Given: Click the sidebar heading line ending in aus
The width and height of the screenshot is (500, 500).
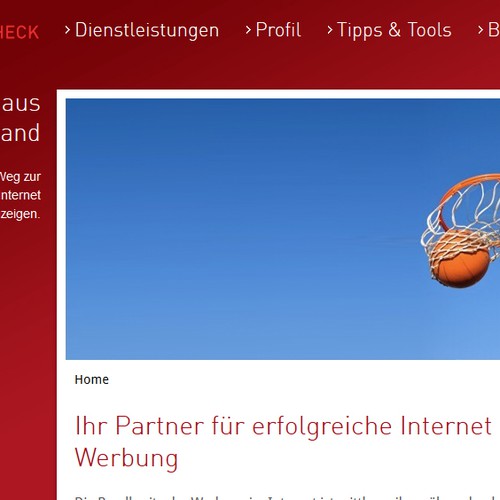Looking at the screenshot, I should click(20, 104).
